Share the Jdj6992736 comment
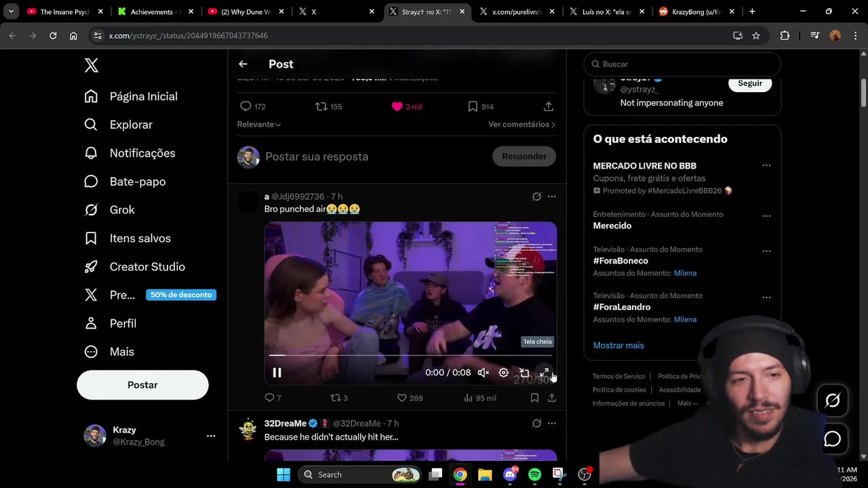Viewport: 868px width, 488px height. 552,398
